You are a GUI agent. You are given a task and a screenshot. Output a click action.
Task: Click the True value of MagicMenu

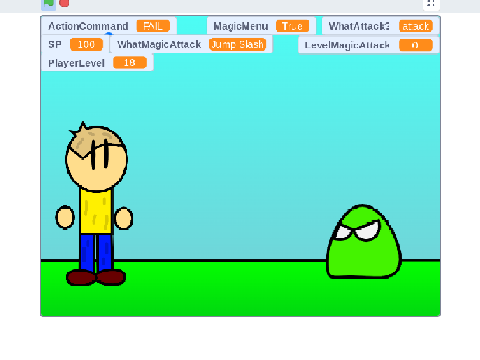[x=292, y=26]
